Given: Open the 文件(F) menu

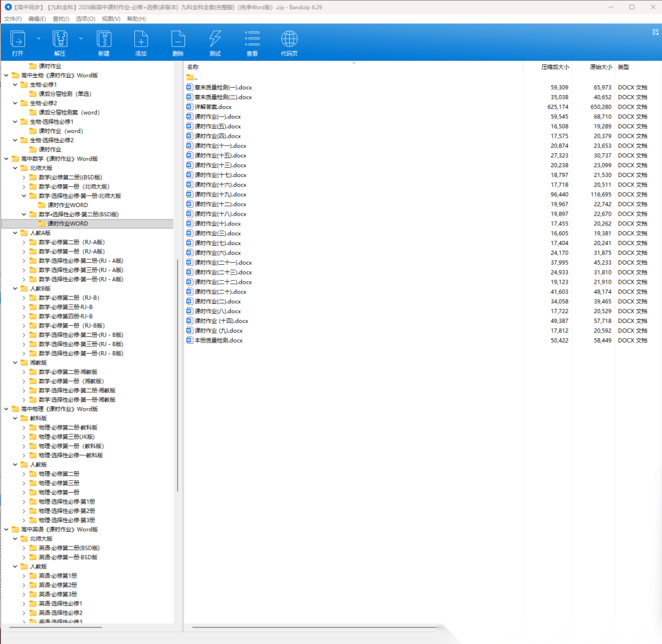Looking at the screenshot, I should click(13, 19).
